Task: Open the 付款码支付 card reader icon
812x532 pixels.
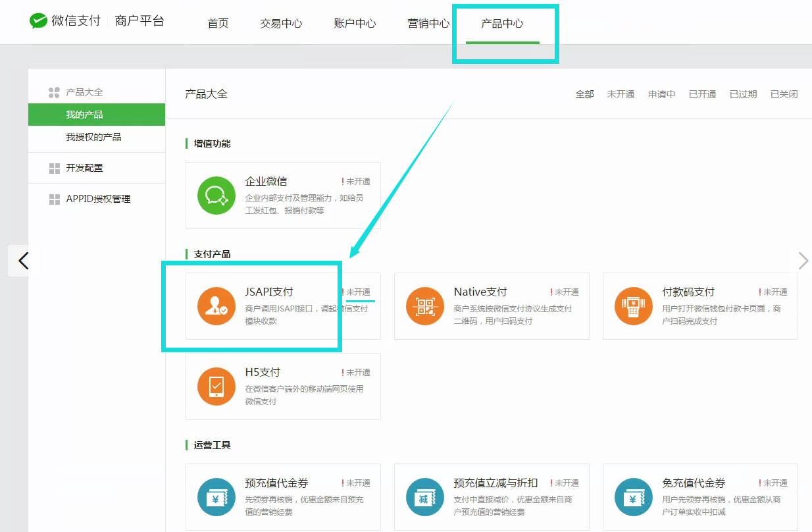Action: point(634,306)
